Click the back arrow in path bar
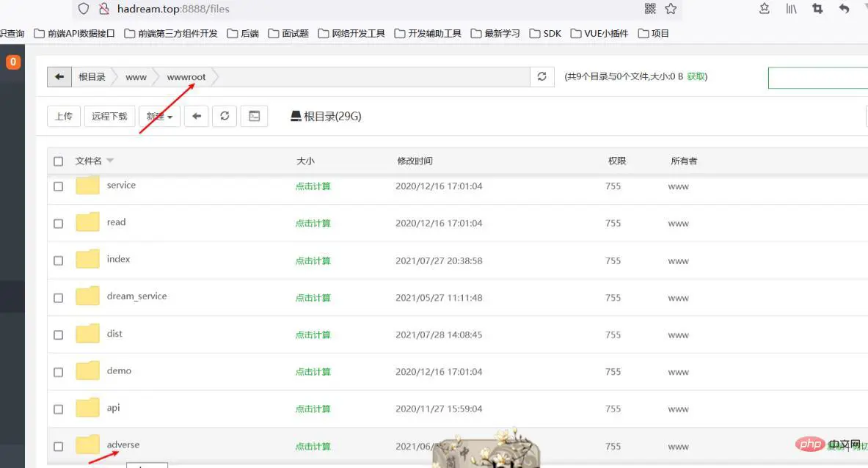The height and width of the screenshot is (468, 868). 59,77
